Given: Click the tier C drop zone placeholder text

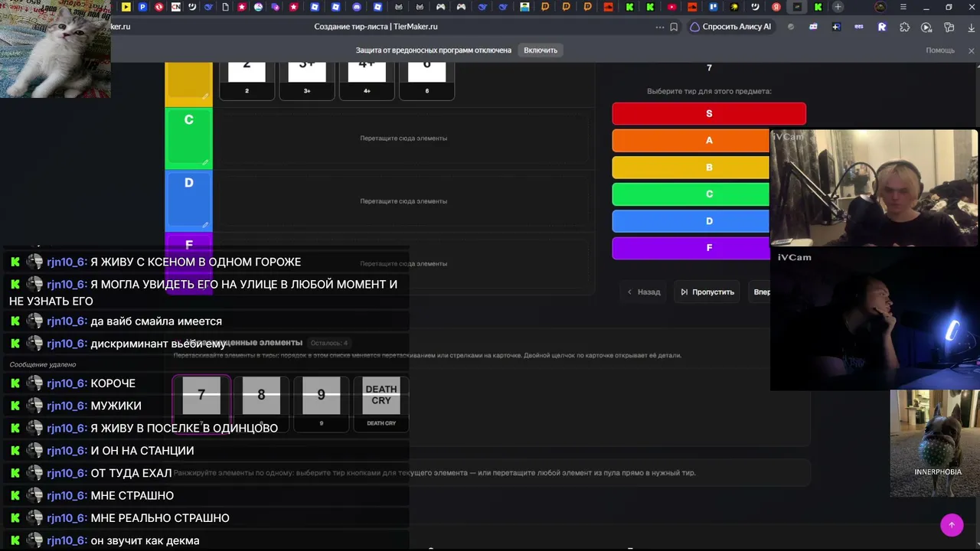Looking at the screenshot, I should tap(403, 139).
